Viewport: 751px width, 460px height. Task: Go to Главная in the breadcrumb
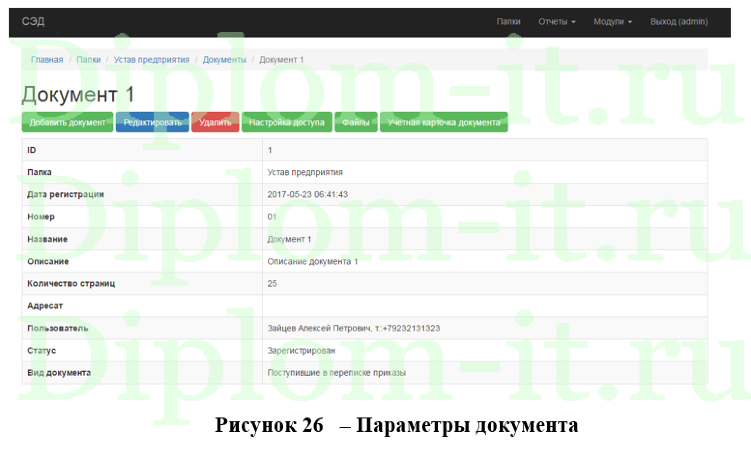point(47,60)
